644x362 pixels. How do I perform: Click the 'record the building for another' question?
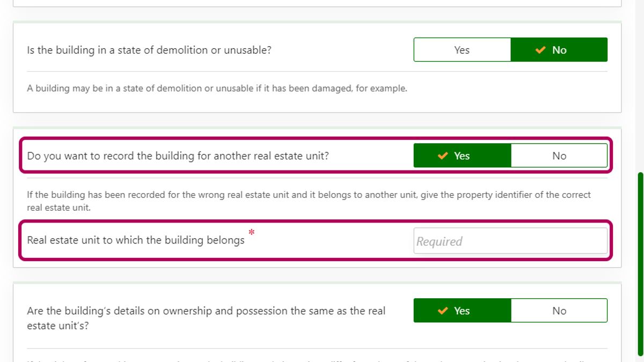pos(178,156)
